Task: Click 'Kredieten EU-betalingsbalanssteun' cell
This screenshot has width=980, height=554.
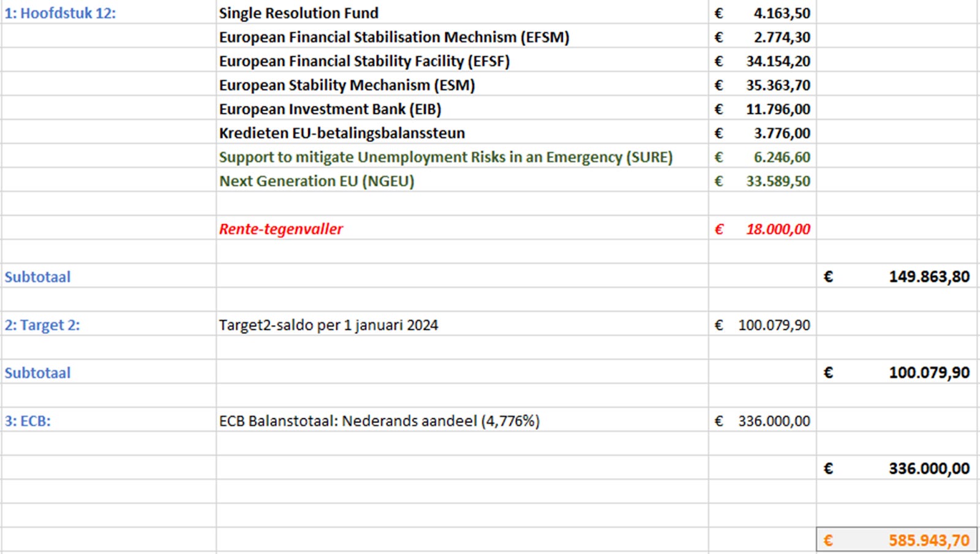Action: pyautogui.click(x=462, y=133)
